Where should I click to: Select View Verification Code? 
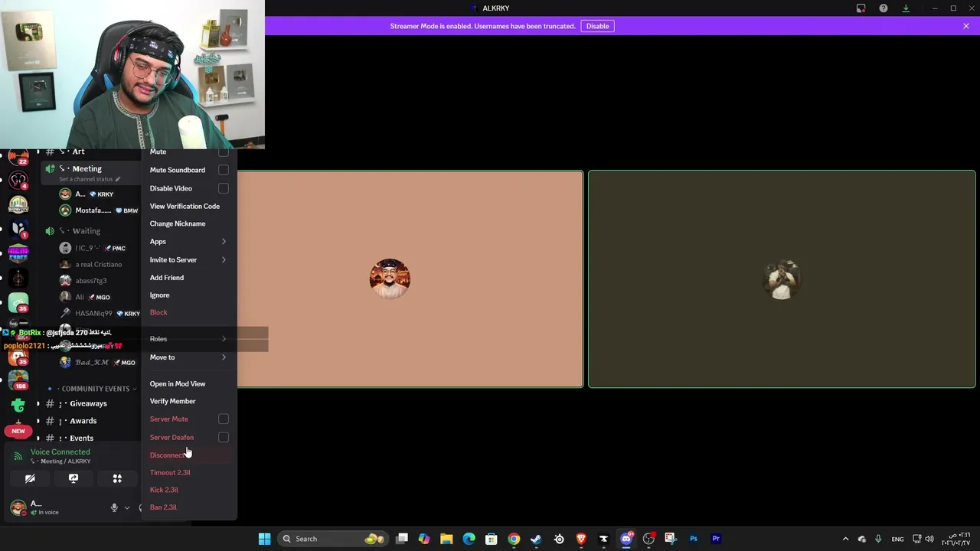tap(185, 206)
